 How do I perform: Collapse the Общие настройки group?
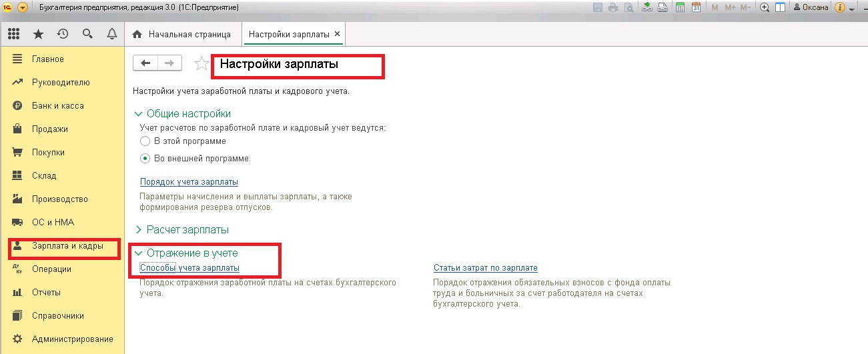(183, 114)
